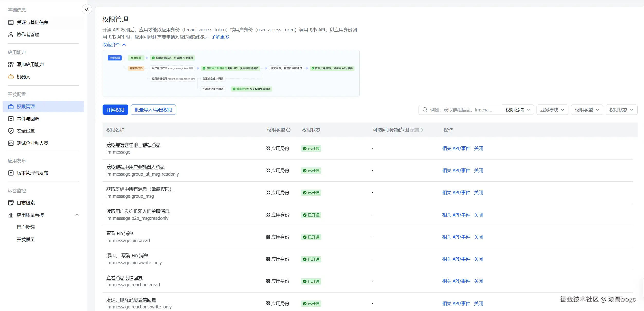
Task: Click permission name 添加、取消 Pin 消息
Action: (127, 256)
